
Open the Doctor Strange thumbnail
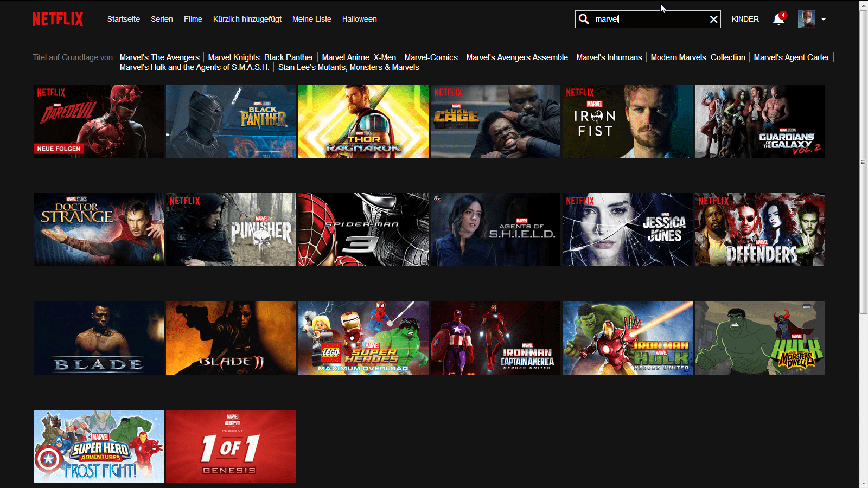tap(99, 229)
